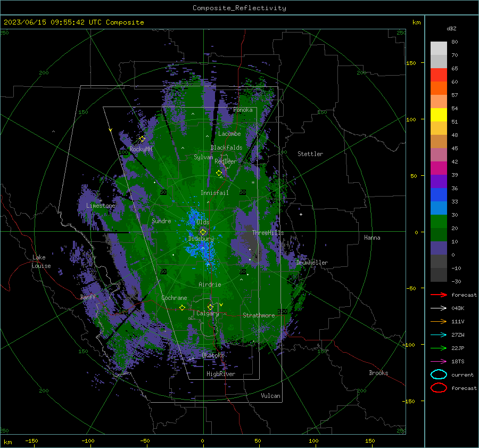Click the yellow diamond marker below RedDeer
Image resolution: width=479 pixels, height=448 pixels.
click(219, 173)
